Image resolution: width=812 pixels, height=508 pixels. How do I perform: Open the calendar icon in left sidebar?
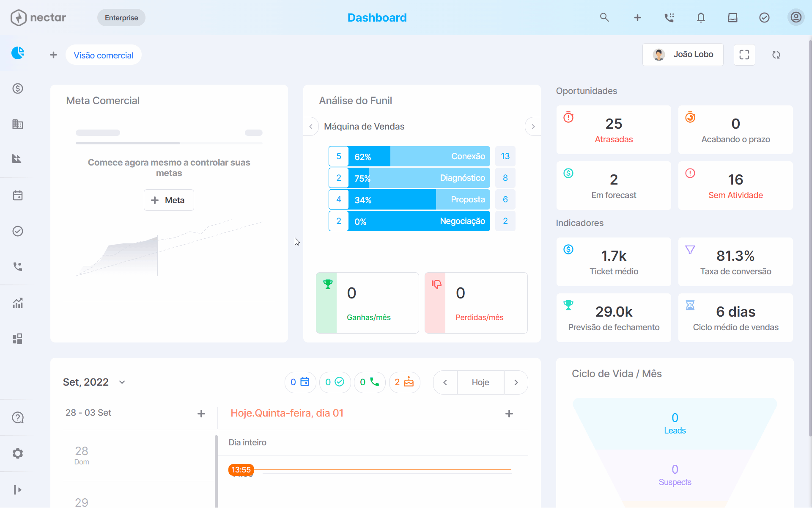[x=18, y=196]
